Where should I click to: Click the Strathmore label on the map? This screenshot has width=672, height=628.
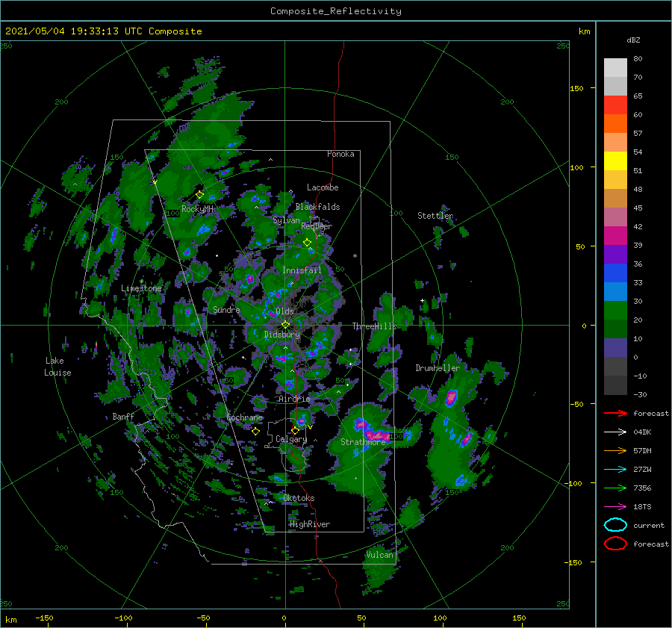363,442
